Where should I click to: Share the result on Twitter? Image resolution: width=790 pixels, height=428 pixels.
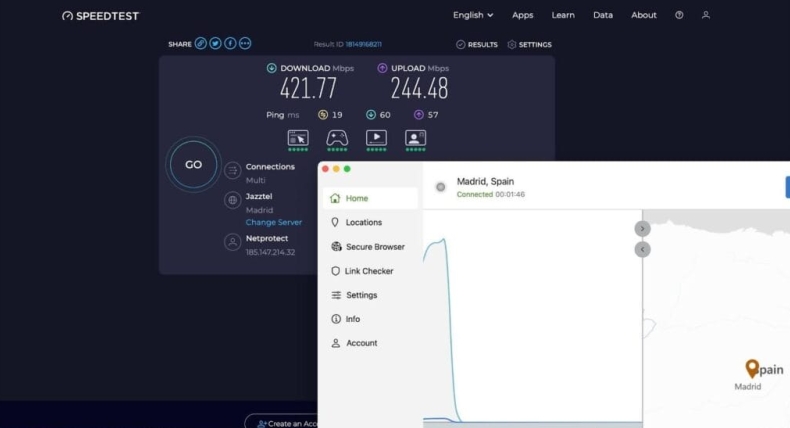215,43
